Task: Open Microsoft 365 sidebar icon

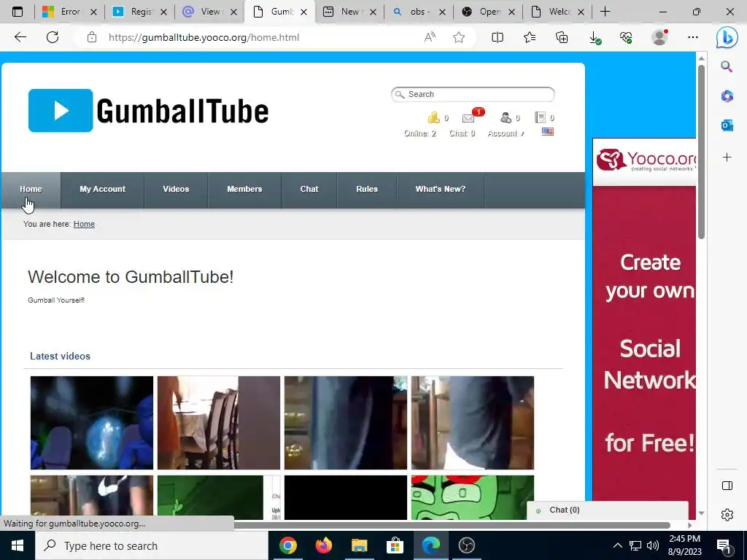Action: tap(727, 96)
